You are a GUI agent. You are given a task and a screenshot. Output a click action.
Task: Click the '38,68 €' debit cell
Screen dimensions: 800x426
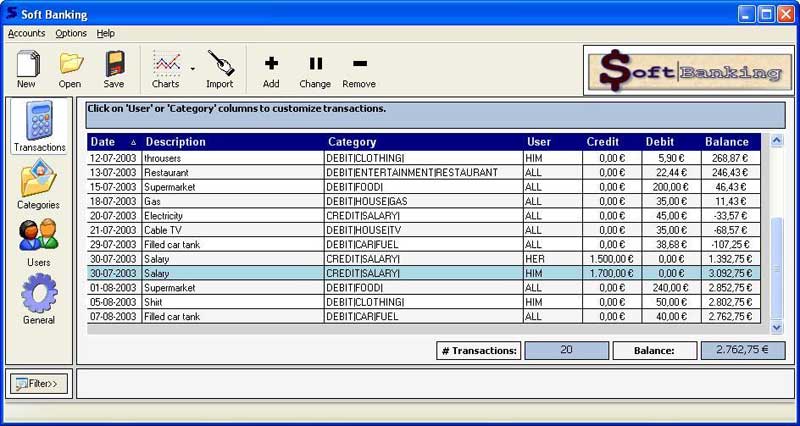click(671, 244)
